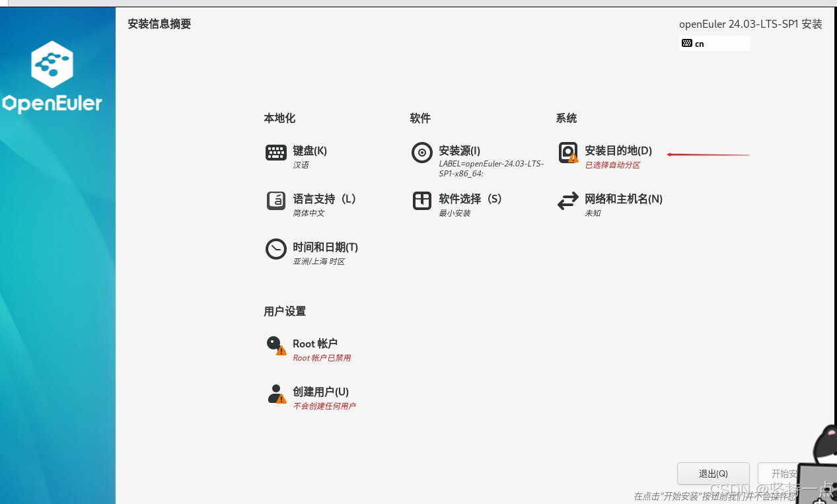837x504 pixels.
Task: Click the cn keyboard layout indicator
Action: [x=714, y=44]
